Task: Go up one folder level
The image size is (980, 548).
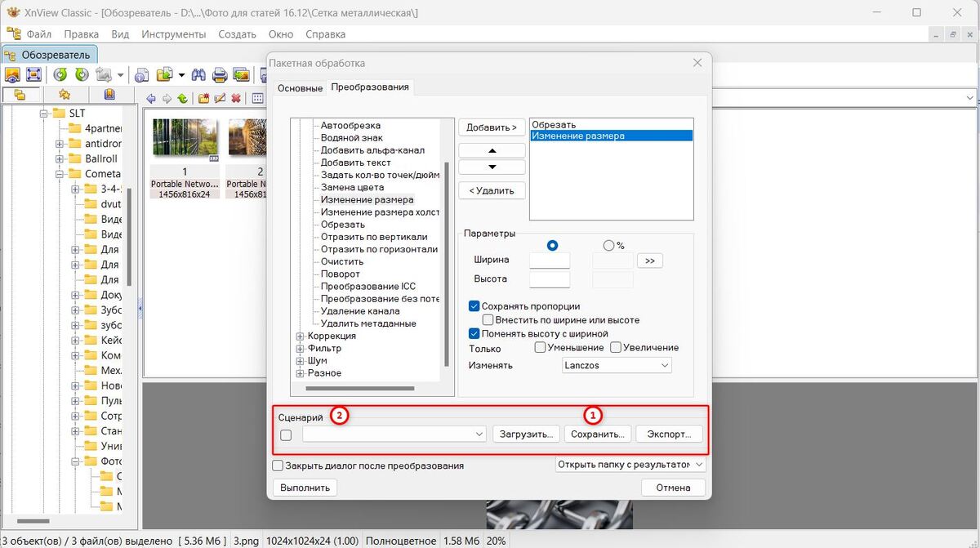Action: coord(182,99)
